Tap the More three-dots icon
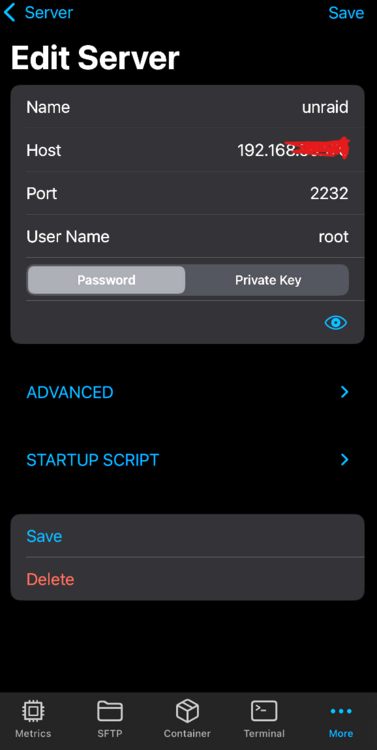The image size is (377, 750). [x=341, y=711]
